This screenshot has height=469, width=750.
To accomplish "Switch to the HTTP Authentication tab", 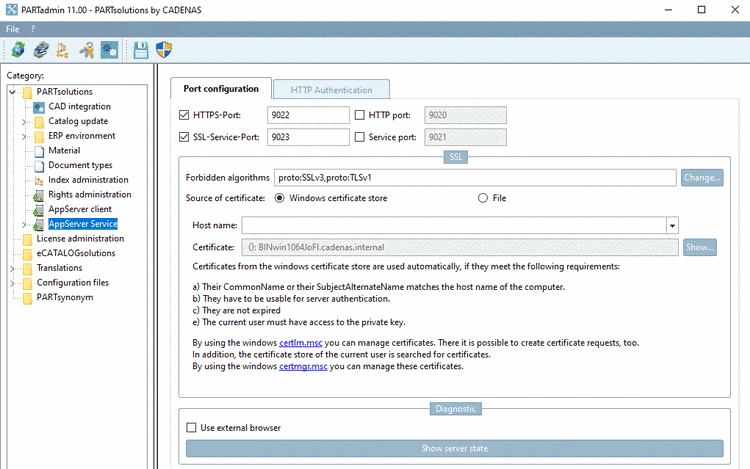I will point(331,90).
